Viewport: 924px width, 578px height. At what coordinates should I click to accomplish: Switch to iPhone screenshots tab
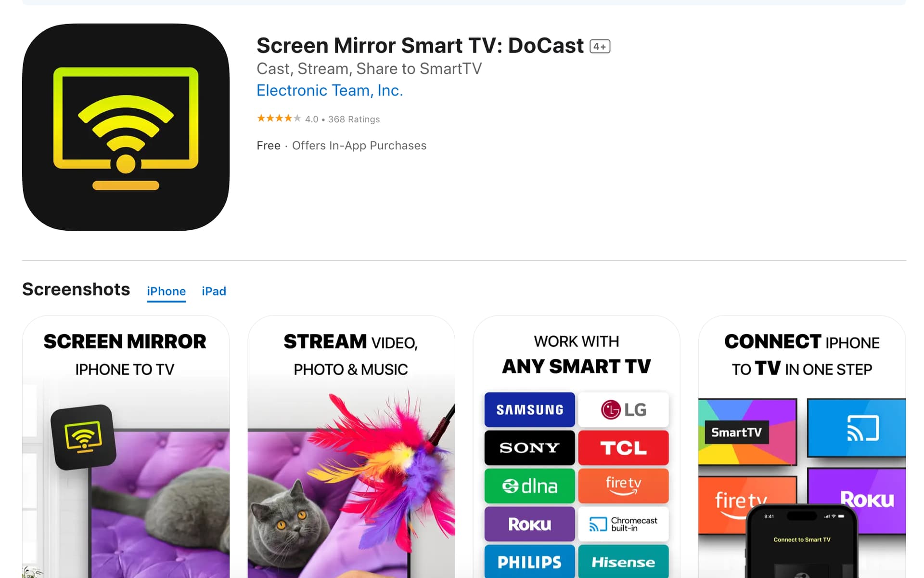pos(167,291)
